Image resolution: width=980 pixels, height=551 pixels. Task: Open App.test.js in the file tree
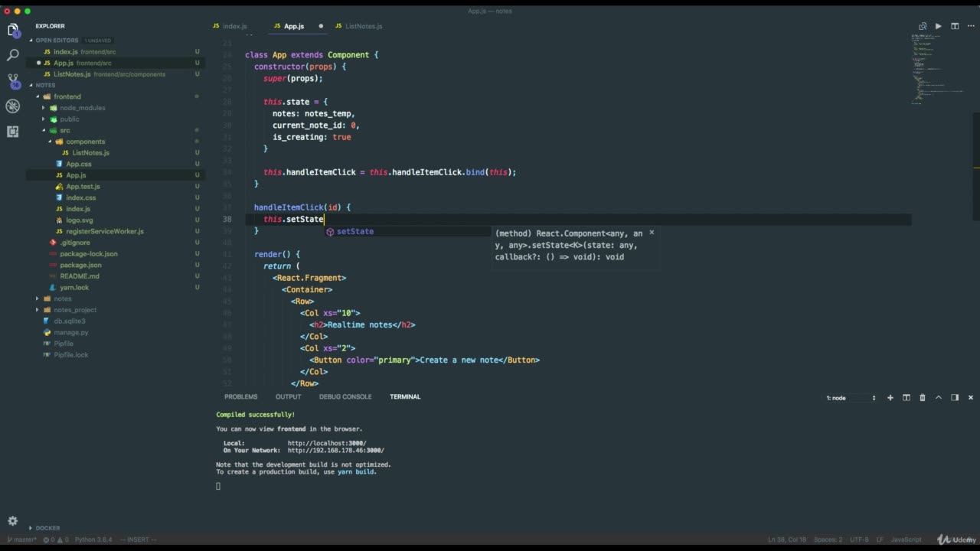[83, 186]
